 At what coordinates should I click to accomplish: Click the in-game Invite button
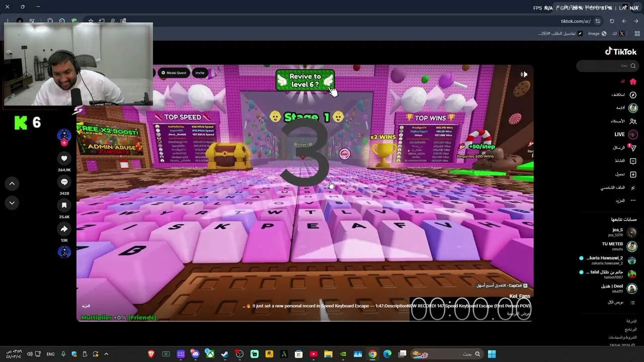200,73
